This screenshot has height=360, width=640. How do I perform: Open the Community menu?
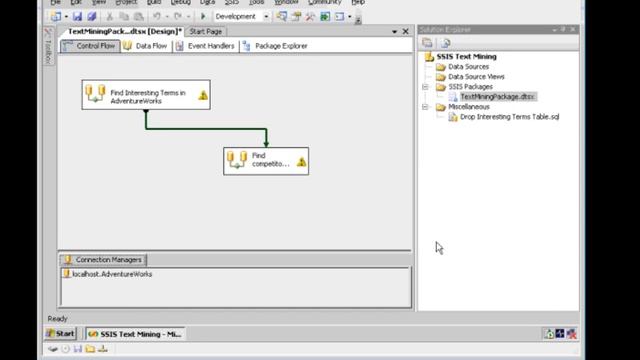coord(325,2)
